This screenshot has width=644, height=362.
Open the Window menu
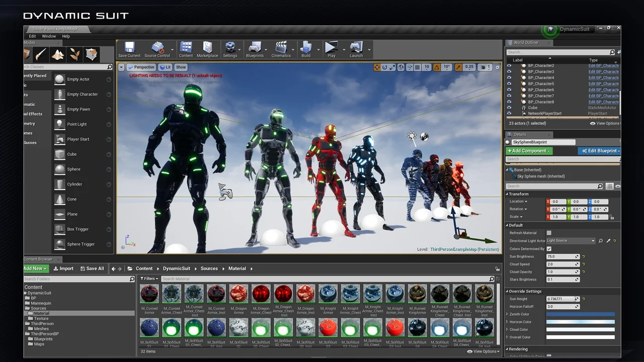coord(49,36)
